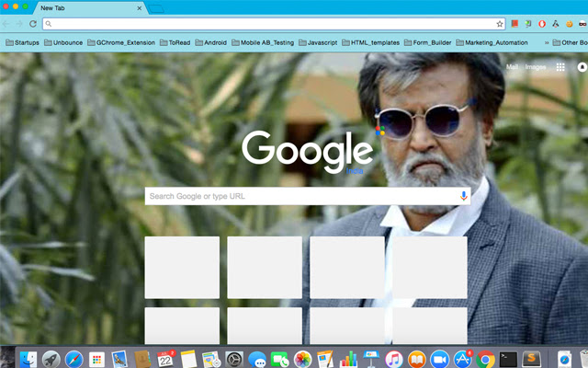This screenshot has height=368, width=588.
Task: Start voice search with the microphone icon
Action: [x=463, y=196]
